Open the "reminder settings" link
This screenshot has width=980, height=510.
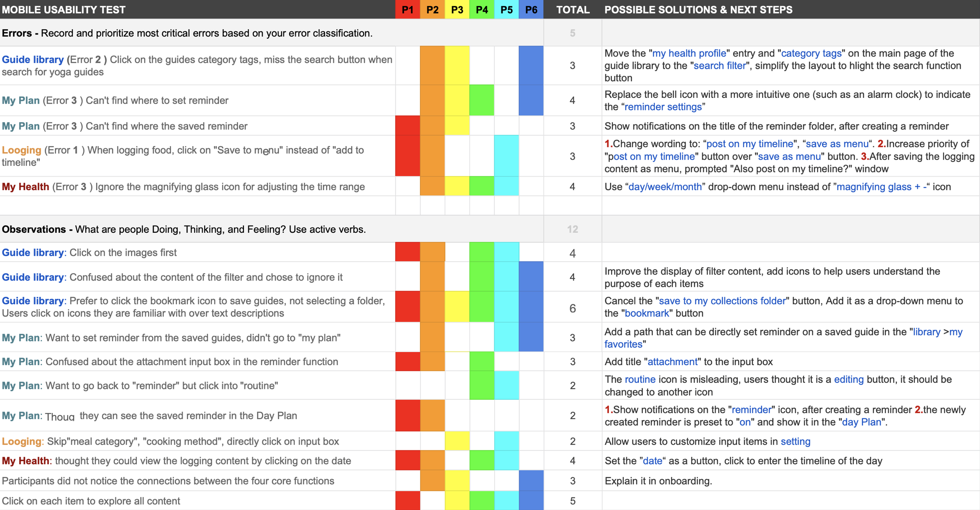(663, 107)
